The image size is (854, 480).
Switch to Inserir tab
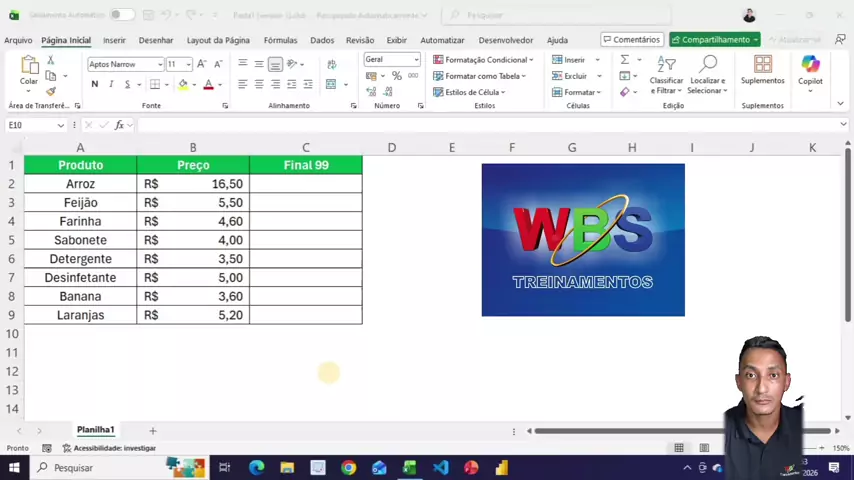[x=114, y=40]
